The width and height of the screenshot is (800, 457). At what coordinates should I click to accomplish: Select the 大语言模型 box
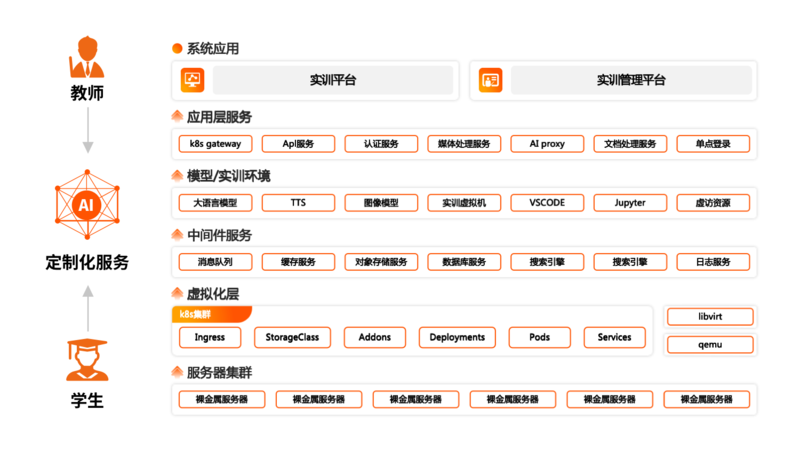coord(215,203)
